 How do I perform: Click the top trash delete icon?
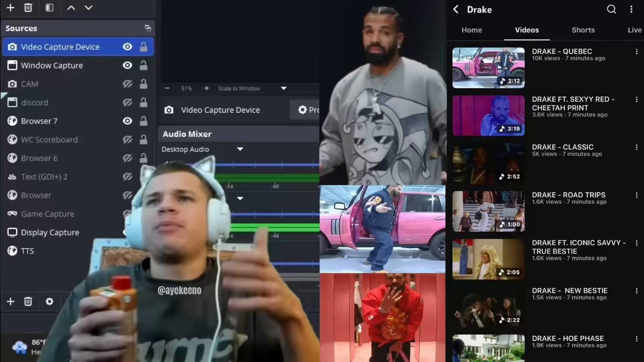click(x=28, y=8)
